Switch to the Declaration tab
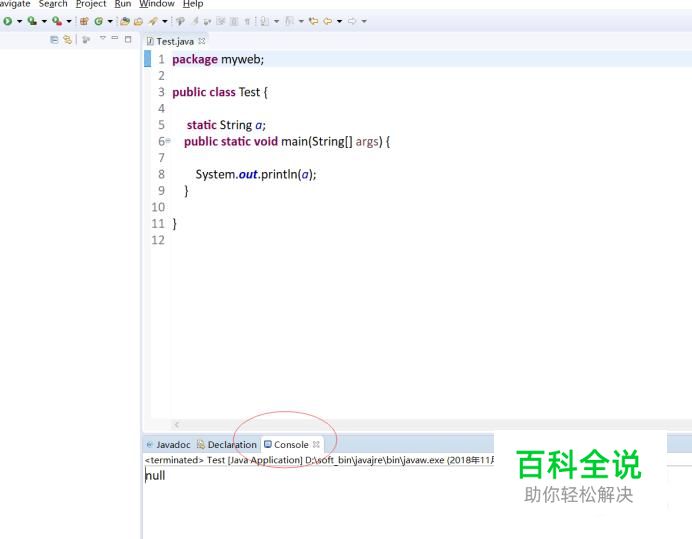The image size is (692, 539). click(227, 445)
